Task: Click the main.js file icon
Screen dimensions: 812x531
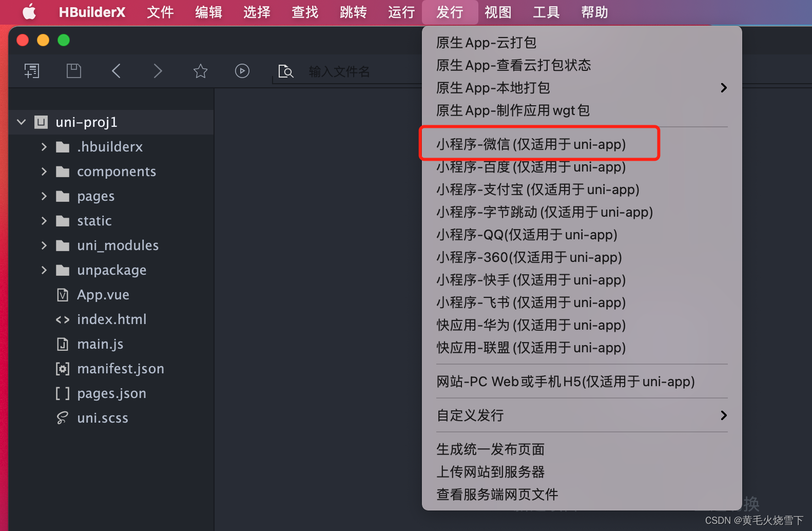Action: [x=63, y=344]
